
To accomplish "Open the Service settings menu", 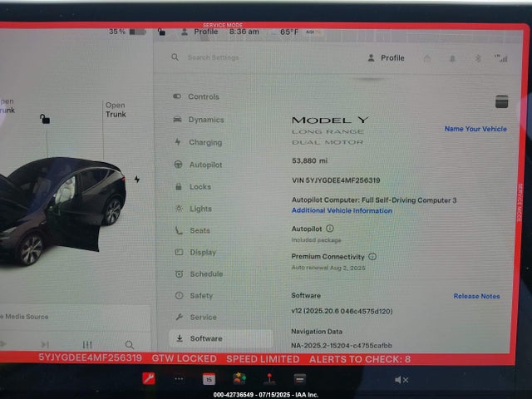I will coord(196,317).
